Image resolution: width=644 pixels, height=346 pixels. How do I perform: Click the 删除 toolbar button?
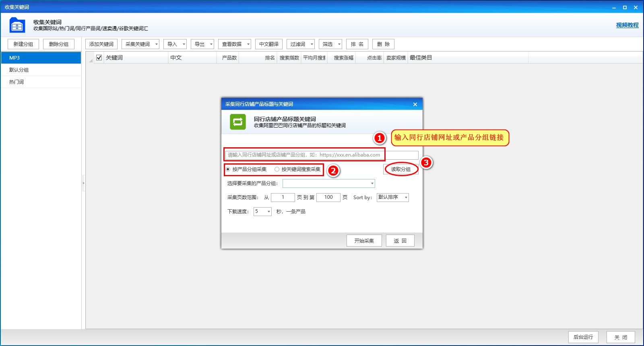coord(383,44)
